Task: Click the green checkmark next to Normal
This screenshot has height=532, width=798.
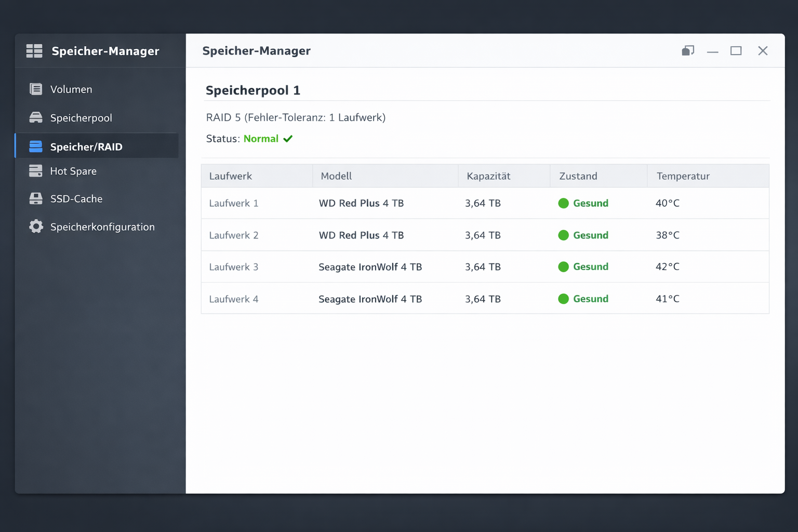Action: [x=288, y=138]
